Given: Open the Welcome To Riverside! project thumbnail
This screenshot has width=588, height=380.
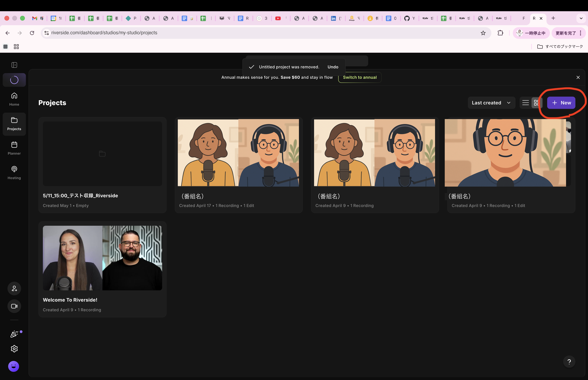Looking at the screenshot, I should pyautogui.click(x=102, y=258).
